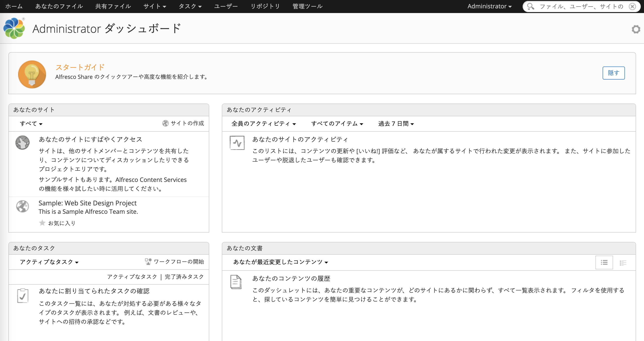Click the document history icon
This screenshot has height=341, width=644.
pyautogui.click(x=236, y=282)
